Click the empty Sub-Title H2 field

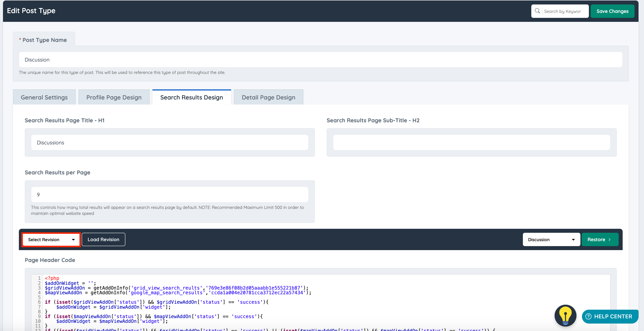click(471, 143)
